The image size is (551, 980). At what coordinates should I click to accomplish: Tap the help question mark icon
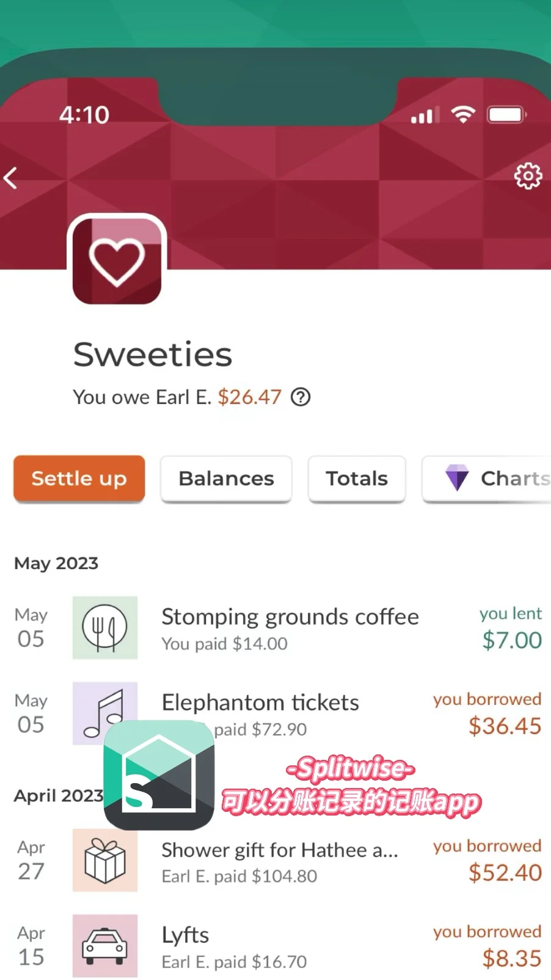point(301,397)
